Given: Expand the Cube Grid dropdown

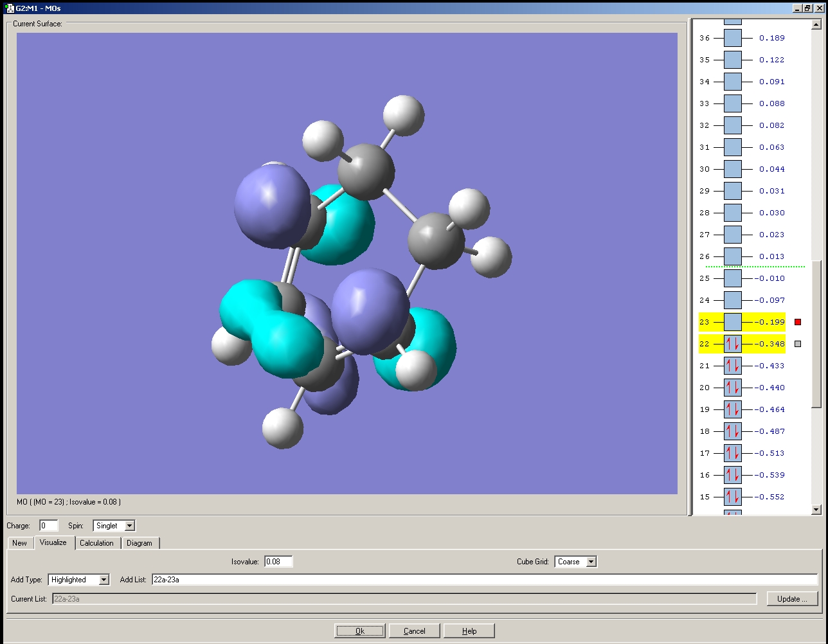Looking at the screenshot, I should click(591, 562).
